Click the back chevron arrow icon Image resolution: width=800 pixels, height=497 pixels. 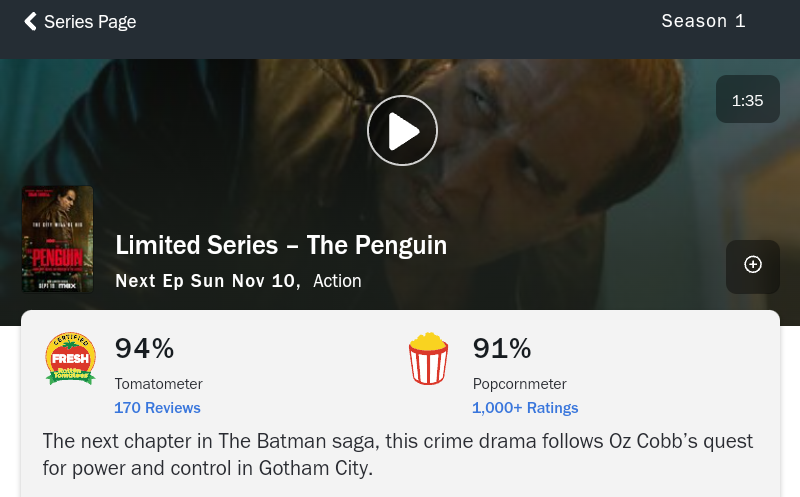click(30, 21)
